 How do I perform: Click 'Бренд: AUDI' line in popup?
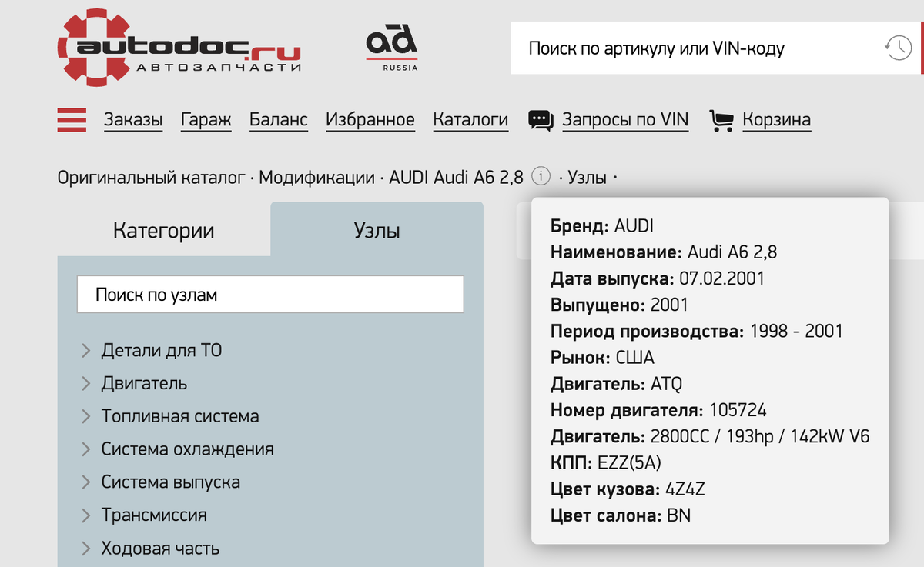(x=602, y=226)
